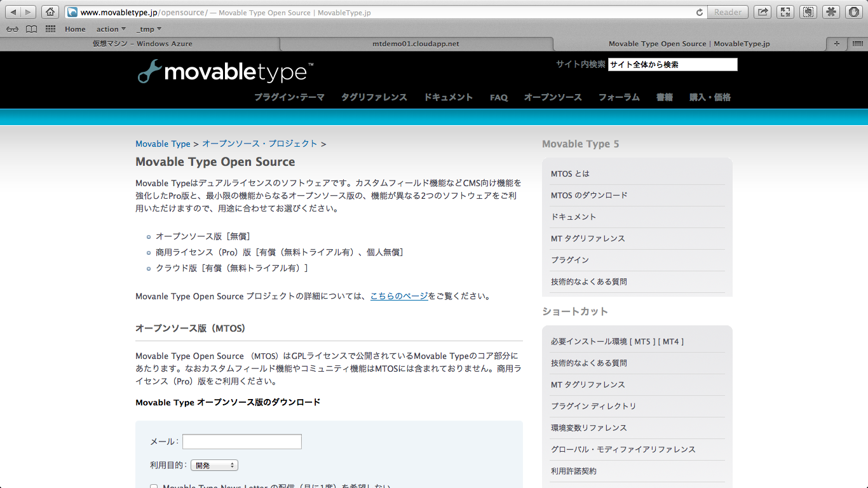868x488 pixels.
Task: Focus the site search field
Action: [x=673, y=64]
